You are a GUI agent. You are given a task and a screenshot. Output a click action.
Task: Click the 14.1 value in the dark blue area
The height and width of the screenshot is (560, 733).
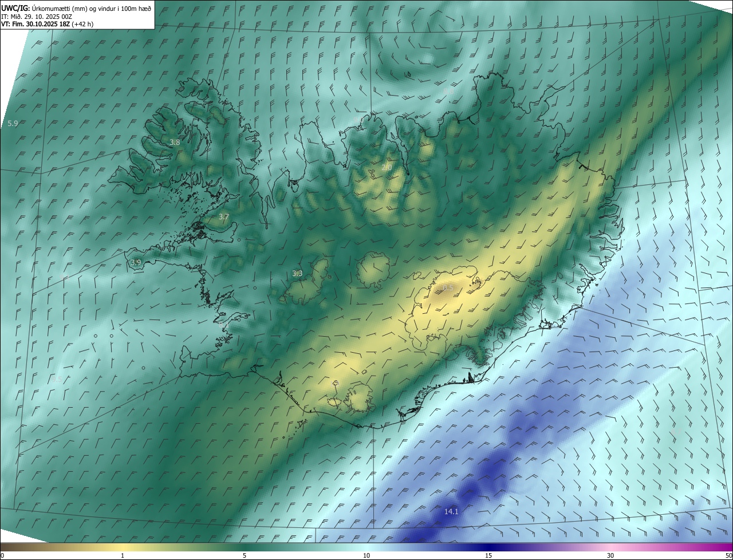[451, 511]
